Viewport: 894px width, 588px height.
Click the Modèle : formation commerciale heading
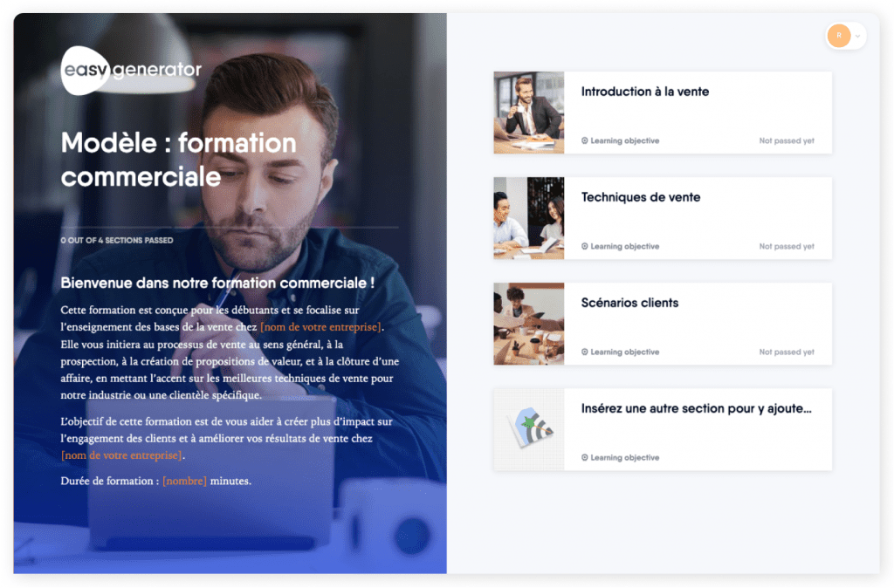coord(178,160)
